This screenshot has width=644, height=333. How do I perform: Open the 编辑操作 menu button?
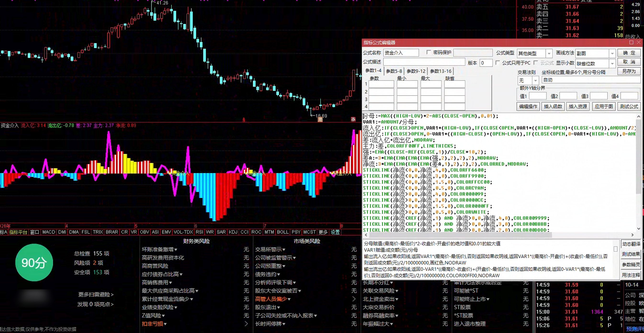point(528,106)
